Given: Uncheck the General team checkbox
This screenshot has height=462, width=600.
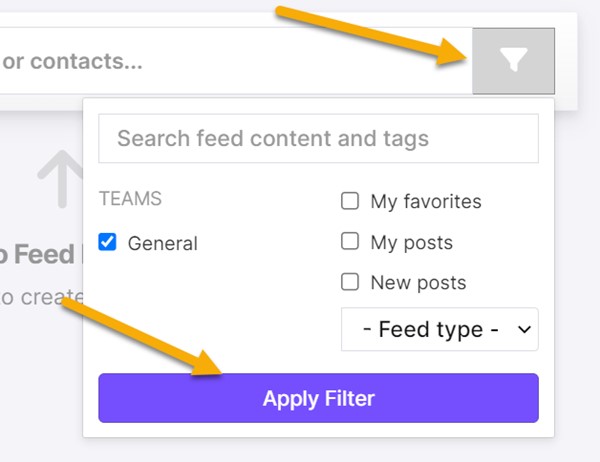Looking at the screenshot, I should tap(108, 242).
